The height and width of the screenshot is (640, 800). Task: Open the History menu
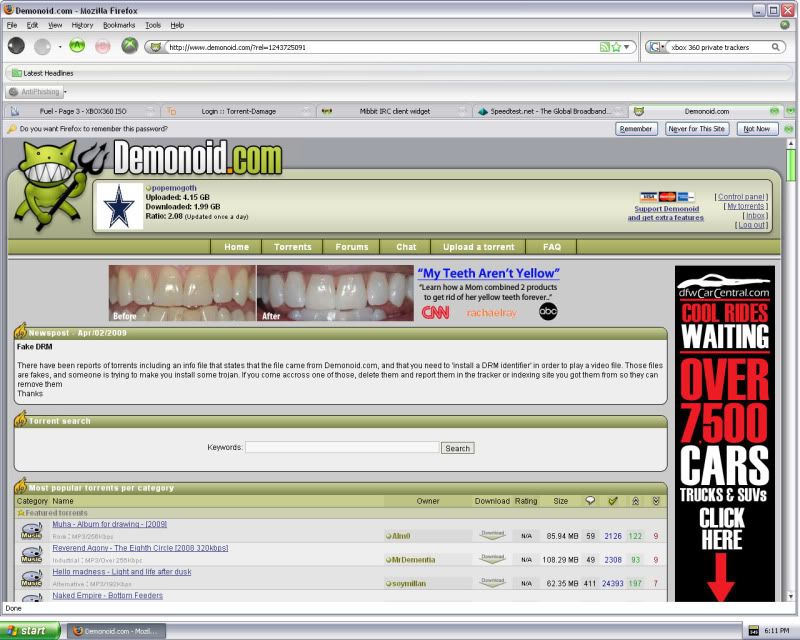82,25
